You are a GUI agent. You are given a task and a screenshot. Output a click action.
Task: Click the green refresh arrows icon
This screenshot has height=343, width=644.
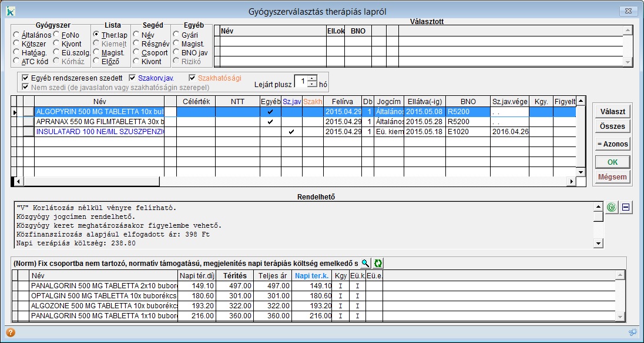point(378,264)
